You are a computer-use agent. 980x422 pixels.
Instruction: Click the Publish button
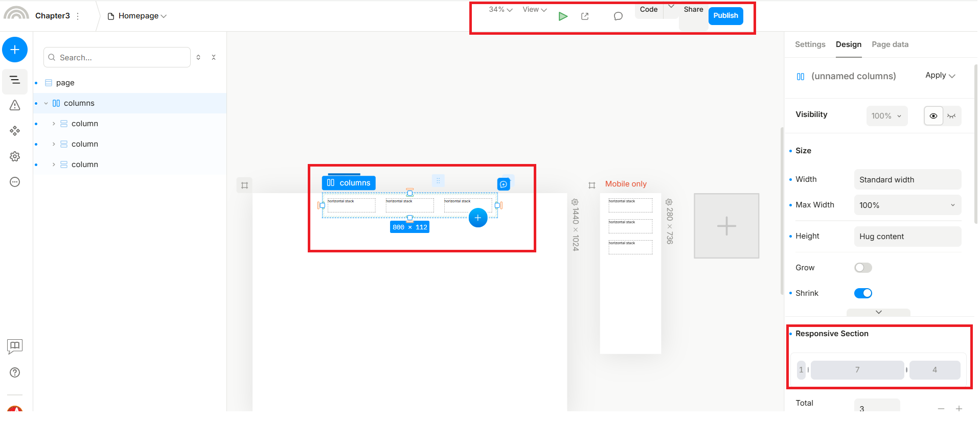point(725,16)
